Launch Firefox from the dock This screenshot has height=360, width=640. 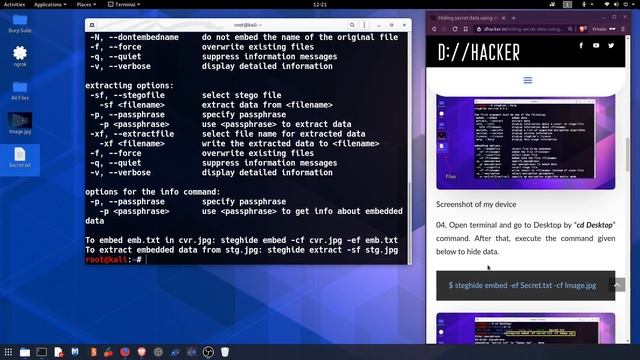click(125, 352)
